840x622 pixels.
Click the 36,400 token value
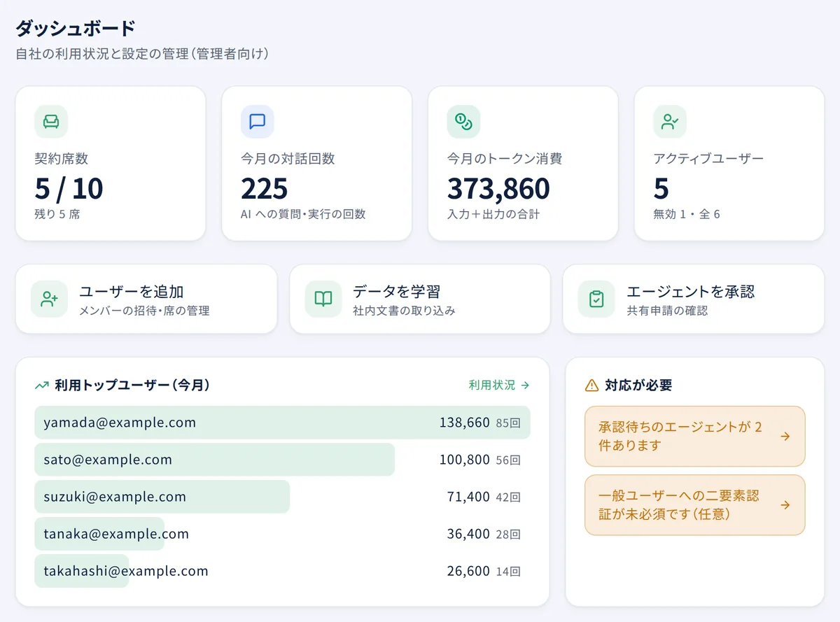(468, 534)
